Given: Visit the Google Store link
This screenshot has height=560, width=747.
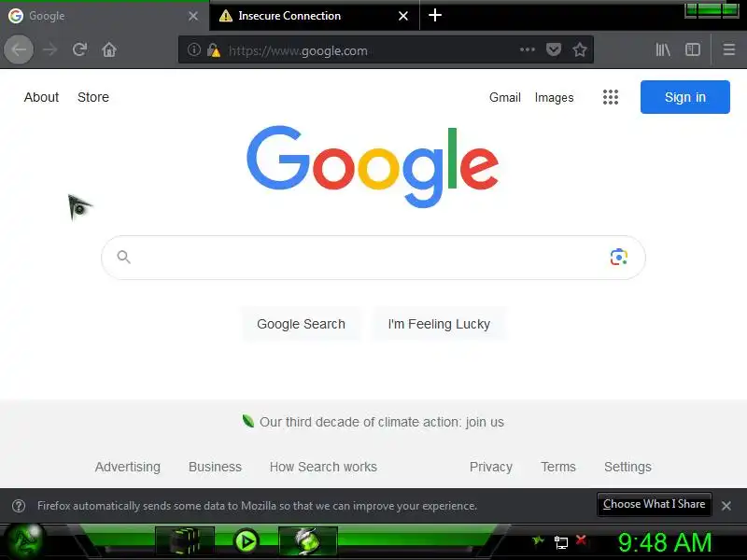Looking at the screenshot, I should pos(93,97).
